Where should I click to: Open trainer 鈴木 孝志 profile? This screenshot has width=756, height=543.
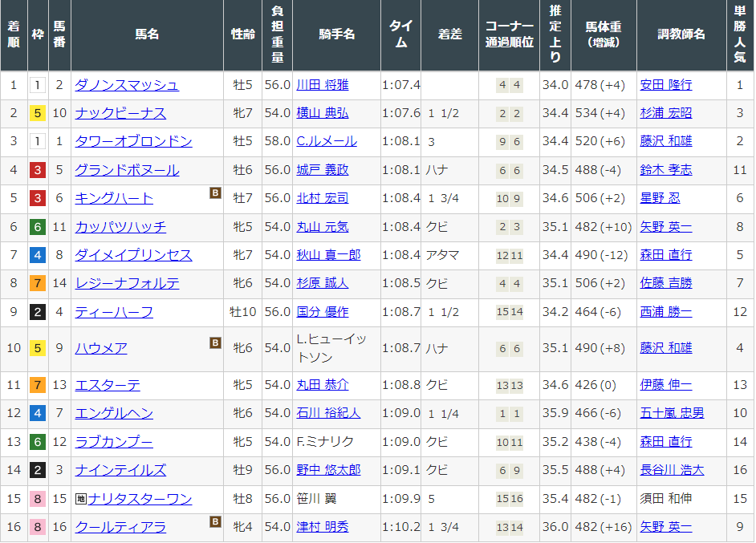pyautogui.click(x=666, y=169)
